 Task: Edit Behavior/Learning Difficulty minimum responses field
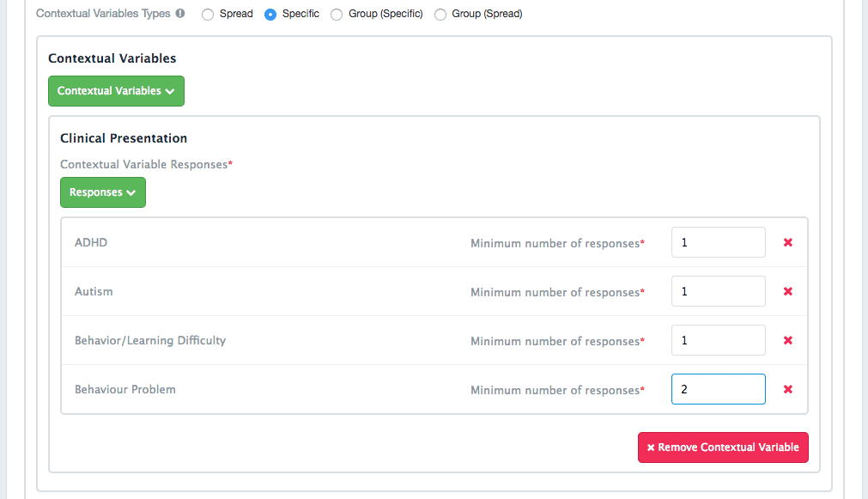coord(718,340)
